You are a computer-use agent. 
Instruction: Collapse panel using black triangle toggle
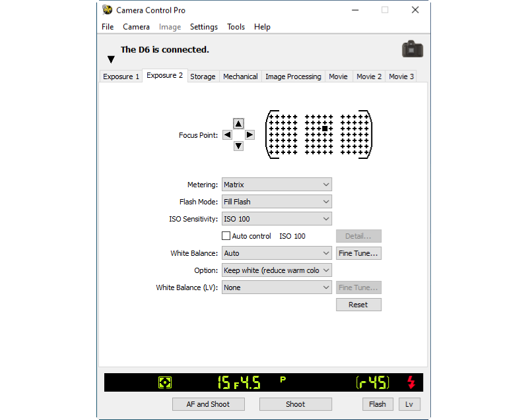point(111,59)
